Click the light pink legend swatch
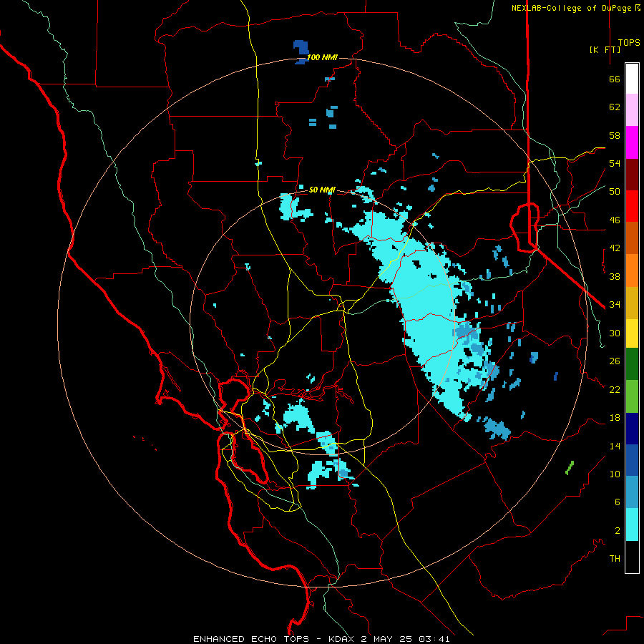The image size is (644, 644). tap(632, 110)
